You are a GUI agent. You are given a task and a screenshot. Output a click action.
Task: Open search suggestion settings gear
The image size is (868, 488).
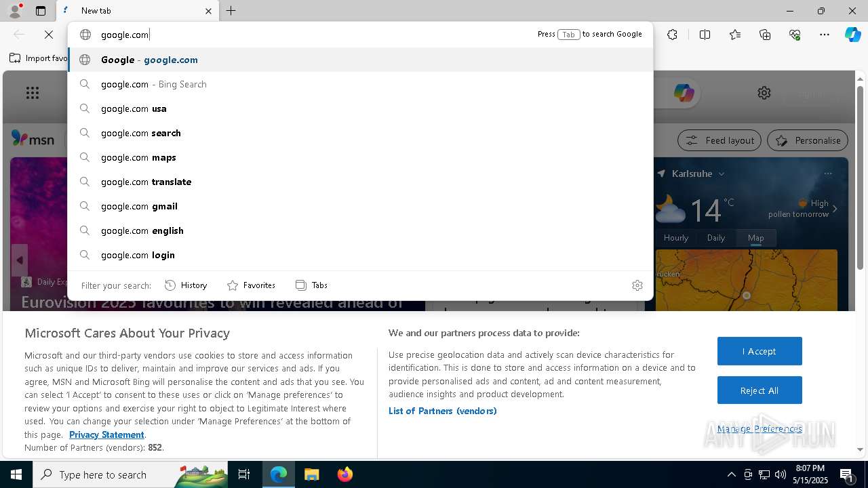click(x=637, y=285)
